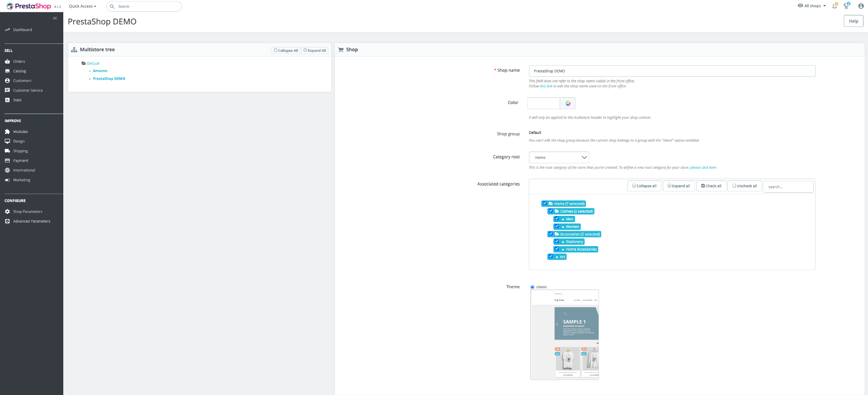Screen dimensions: 868x395
Task: Click the PrestaShop logo
Action: point(29,6)
